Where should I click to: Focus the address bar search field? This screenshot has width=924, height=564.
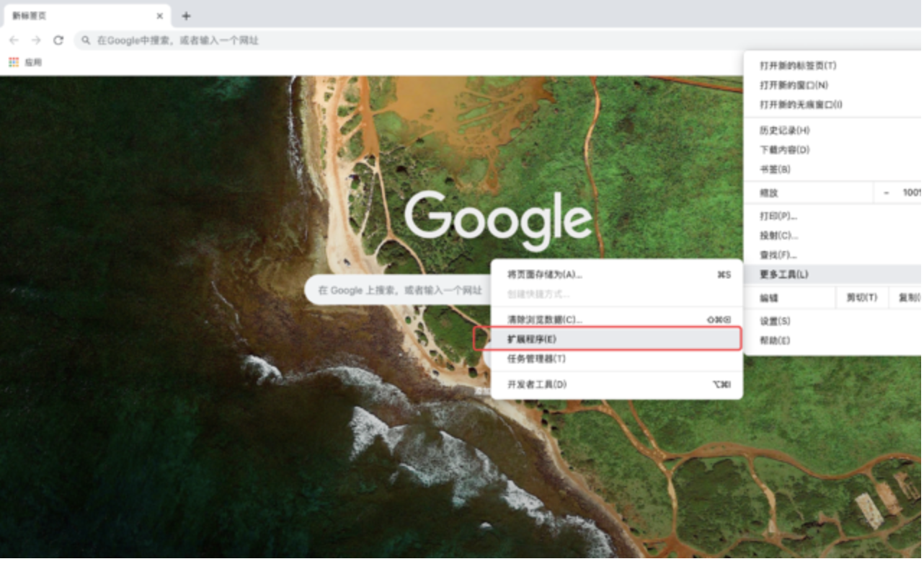coord(497,40)
